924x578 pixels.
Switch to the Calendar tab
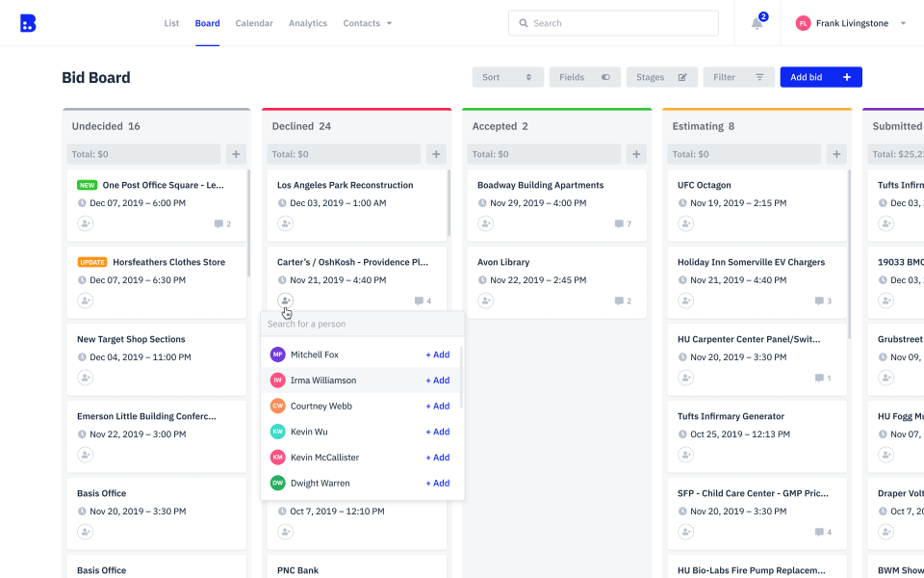[253, 22]
